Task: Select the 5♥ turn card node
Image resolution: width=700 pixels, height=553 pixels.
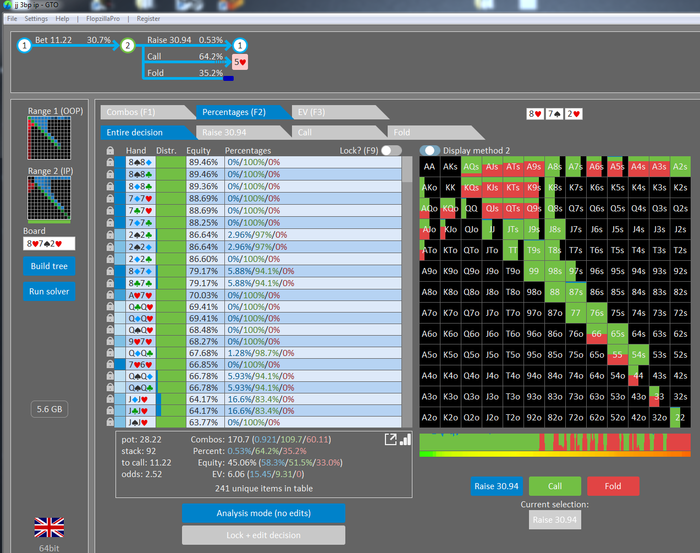Action: (x=240, y=62)
